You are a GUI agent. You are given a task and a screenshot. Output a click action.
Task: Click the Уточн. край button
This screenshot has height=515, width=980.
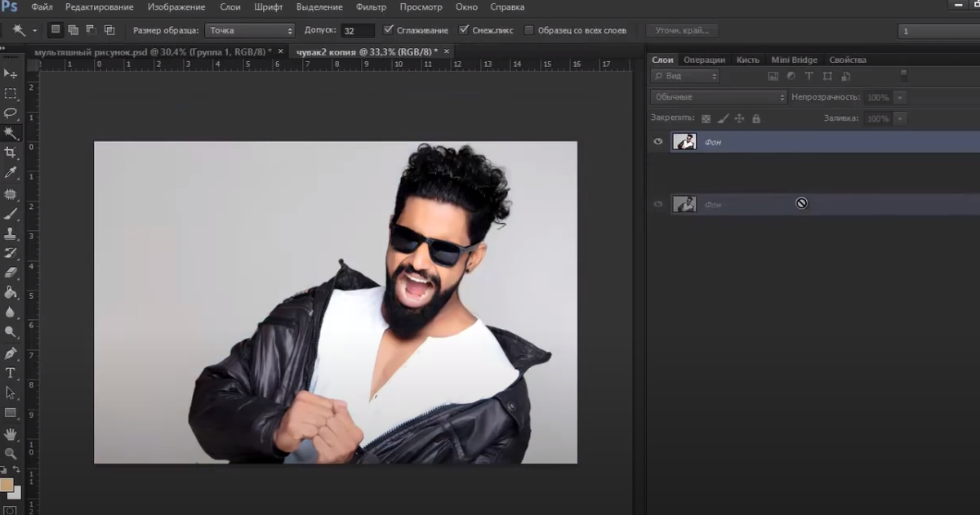point(682,30)
